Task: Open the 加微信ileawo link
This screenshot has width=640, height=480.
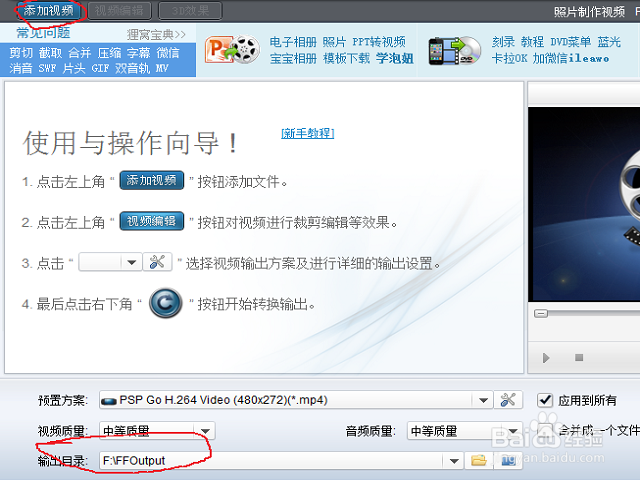Action: click(x=571, y=58)
